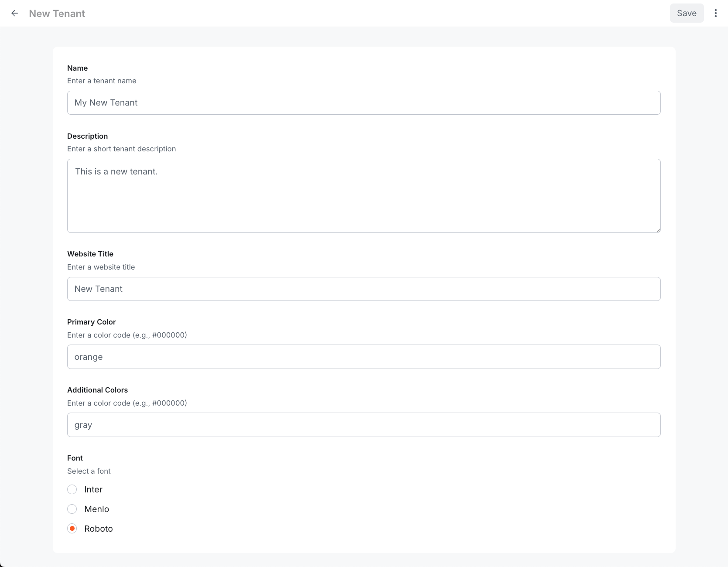Click the Primary Color field showing "orange"
The width and height of the screenshot is (728, 567).
(364, 356)
